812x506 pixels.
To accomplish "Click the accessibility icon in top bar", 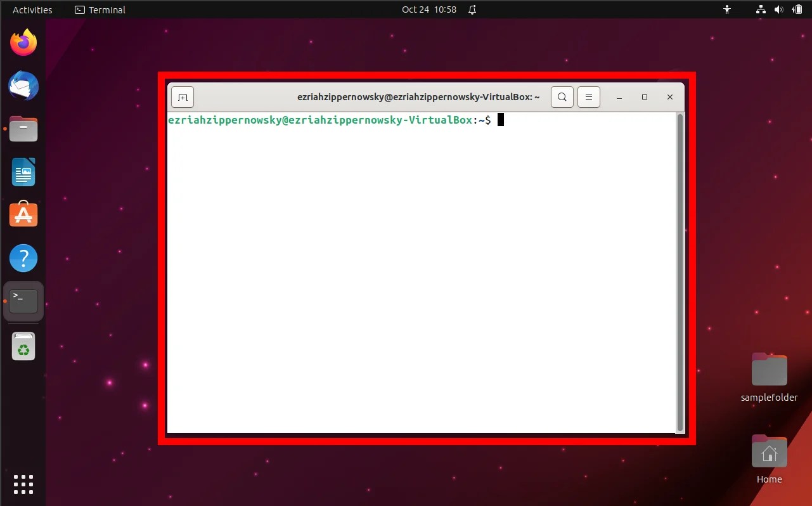I will 727,10.
